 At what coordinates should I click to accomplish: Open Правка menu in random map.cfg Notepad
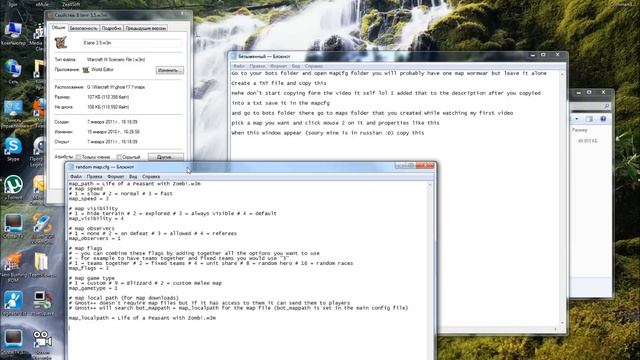(94, 177)
